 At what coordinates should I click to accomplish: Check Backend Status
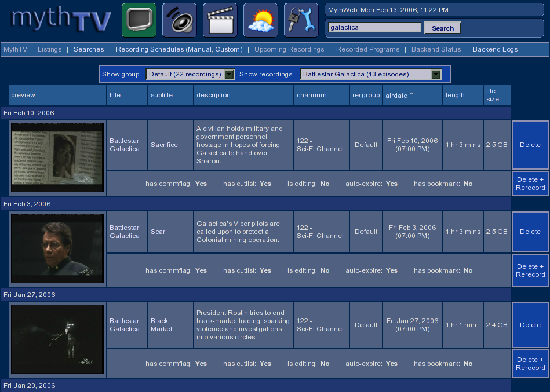point(436,49)
